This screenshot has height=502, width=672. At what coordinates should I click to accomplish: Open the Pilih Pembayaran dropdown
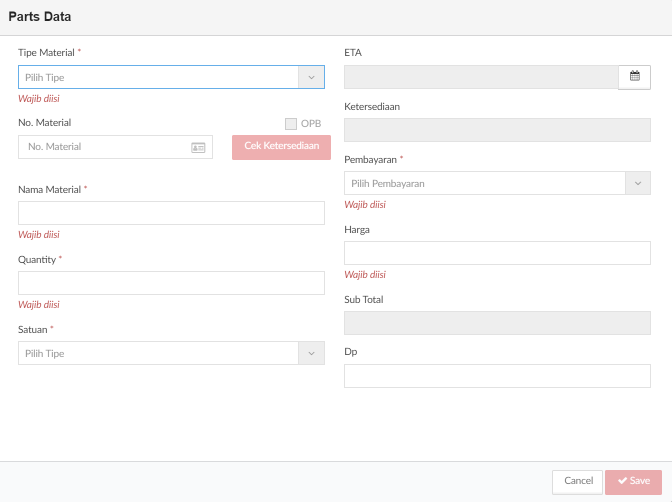497,183
